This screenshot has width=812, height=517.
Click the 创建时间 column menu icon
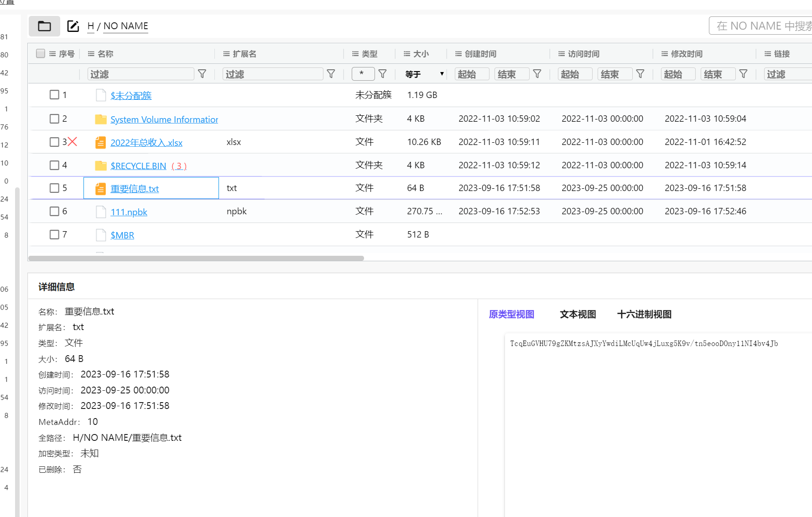click(458, 54)
